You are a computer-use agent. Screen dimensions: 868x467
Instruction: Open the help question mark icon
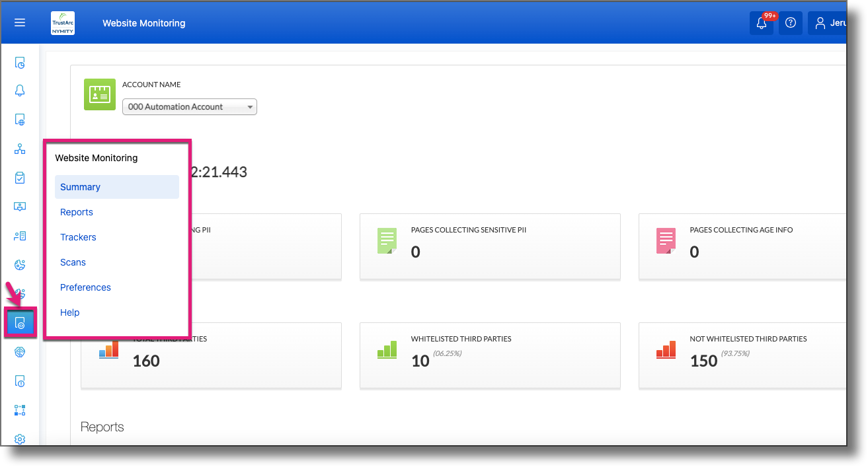pos(791,22)
